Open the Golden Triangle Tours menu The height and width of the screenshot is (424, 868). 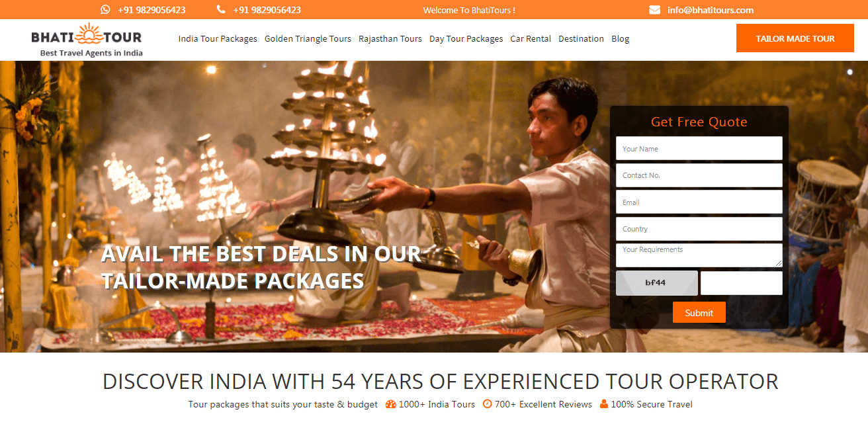tap(308, 39)
